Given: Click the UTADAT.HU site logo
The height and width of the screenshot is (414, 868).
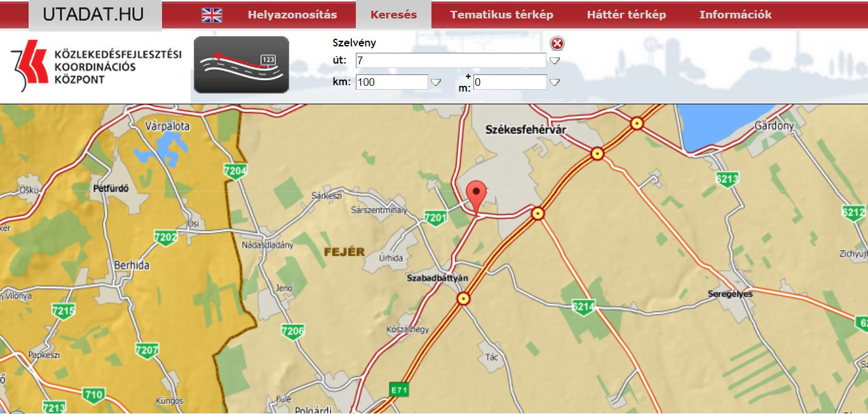Looking at the screenshot, I should [x=94, y=15].
